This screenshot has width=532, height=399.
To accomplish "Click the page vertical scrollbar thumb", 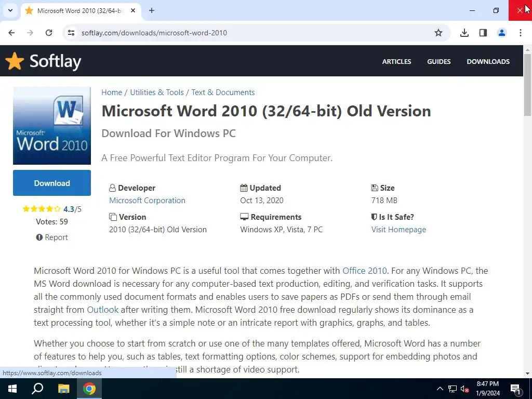I will pyautogui.click(x=527, y=85).
